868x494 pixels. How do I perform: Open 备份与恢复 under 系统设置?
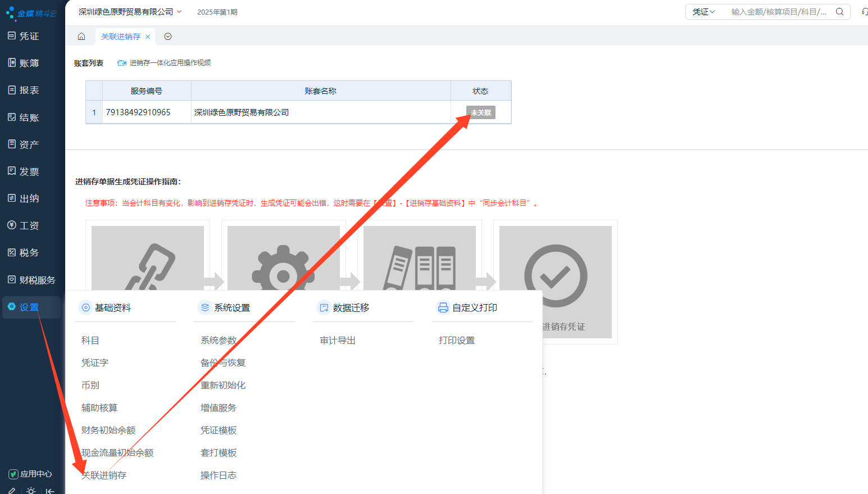coord(223,363)
